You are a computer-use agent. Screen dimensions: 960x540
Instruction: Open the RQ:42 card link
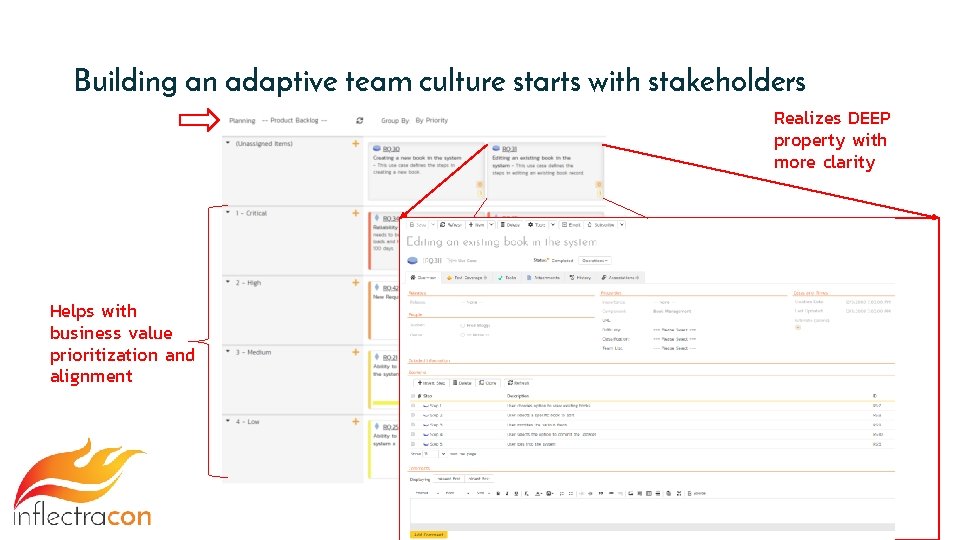391,288
